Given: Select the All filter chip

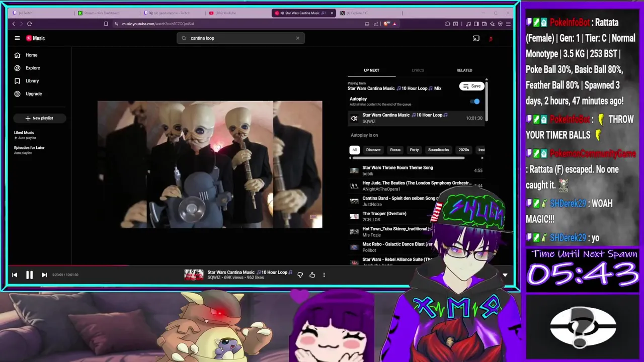Looking at the screenshot, I should coord(354,150).
